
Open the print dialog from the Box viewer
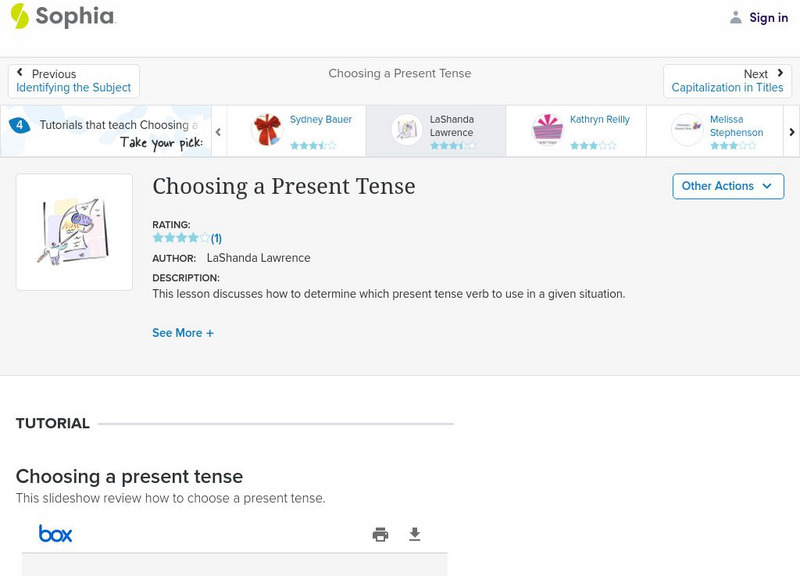click(x=380, y=533)
